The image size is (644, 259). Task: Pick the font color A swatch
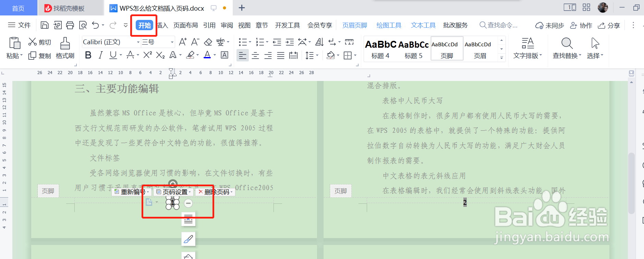(207, 55)
